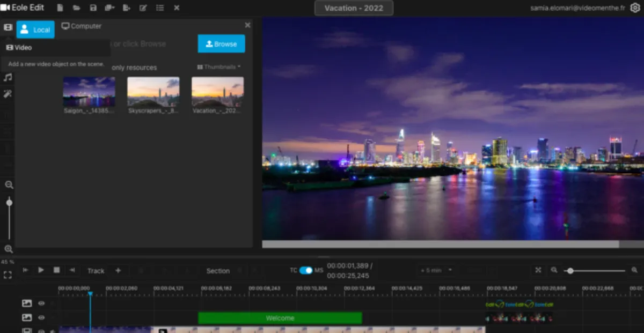Click timeline zoom out magnifier
Viewport: 644px width, 333px height.
point(554,270)
